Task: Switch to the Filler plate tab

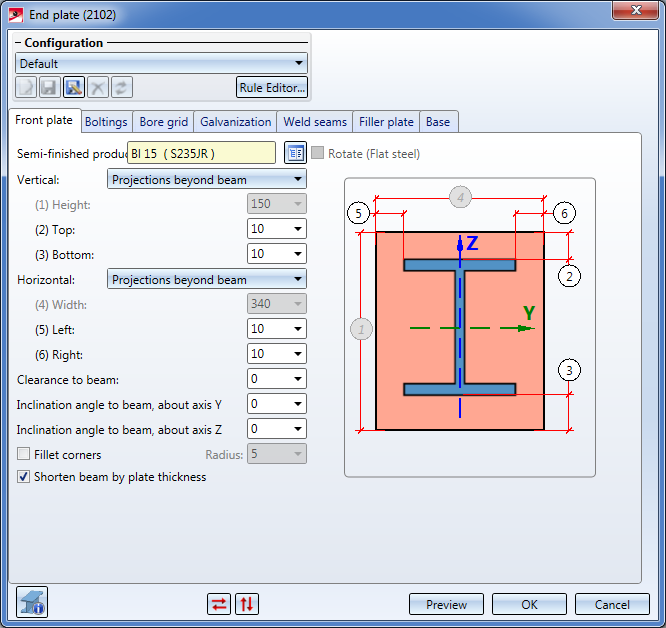Action: [386, 122]
